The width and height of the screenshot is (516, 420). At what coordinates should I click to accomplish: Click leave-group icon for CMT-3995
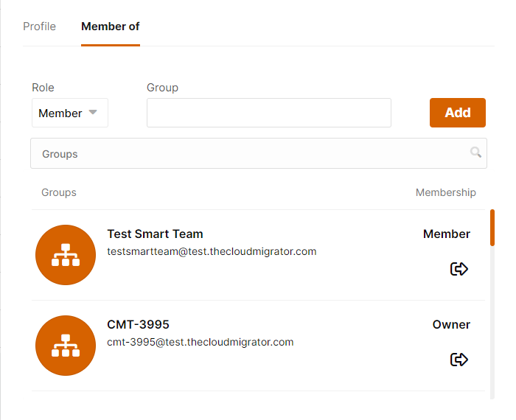[459, 359]
